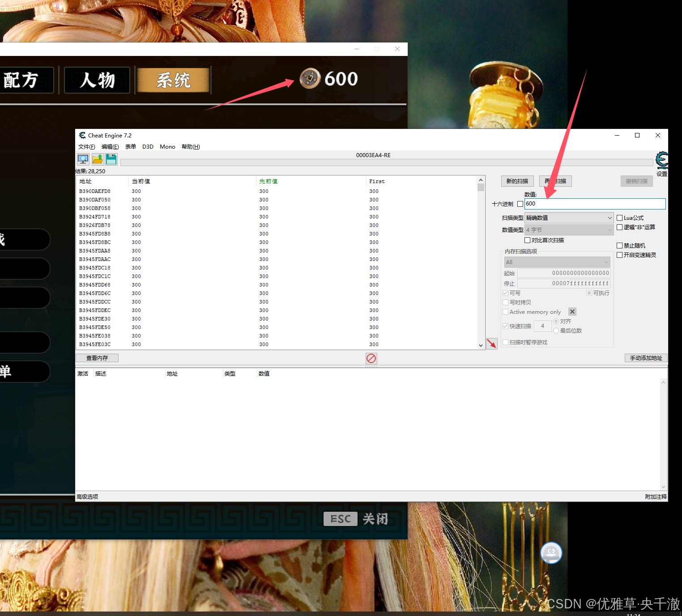Open the 编辑(E) menu
Image resolution: width=682 pixels, height=616 pixels.
(110, 147)
